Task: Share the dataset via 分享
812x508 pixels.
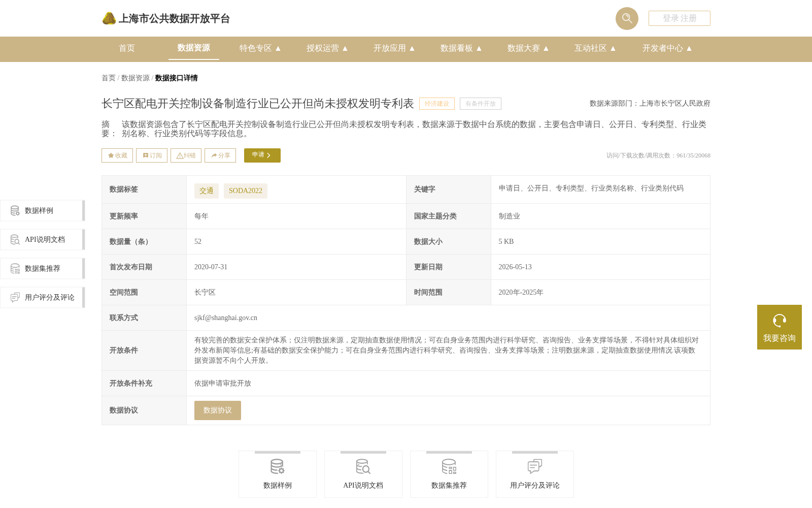Action: coord(220,155)
